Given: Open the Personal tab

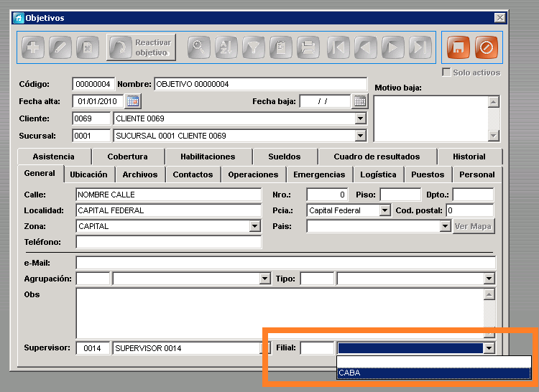Looking at the screenshot, I should [x=477, y=174].
